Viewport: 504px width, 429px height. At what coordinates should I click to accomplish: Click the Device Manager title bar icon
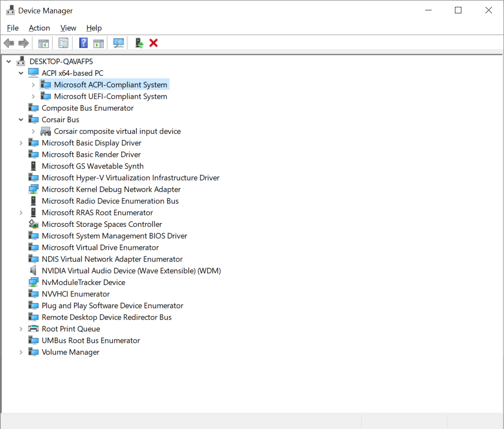coord(10,10)
